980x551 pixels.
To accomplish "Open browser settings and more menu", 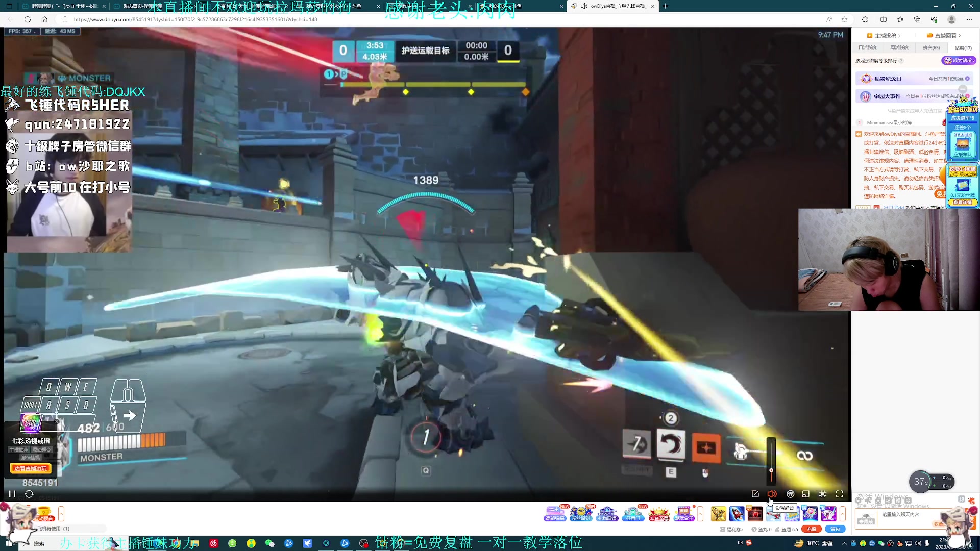I will [969, 19].
